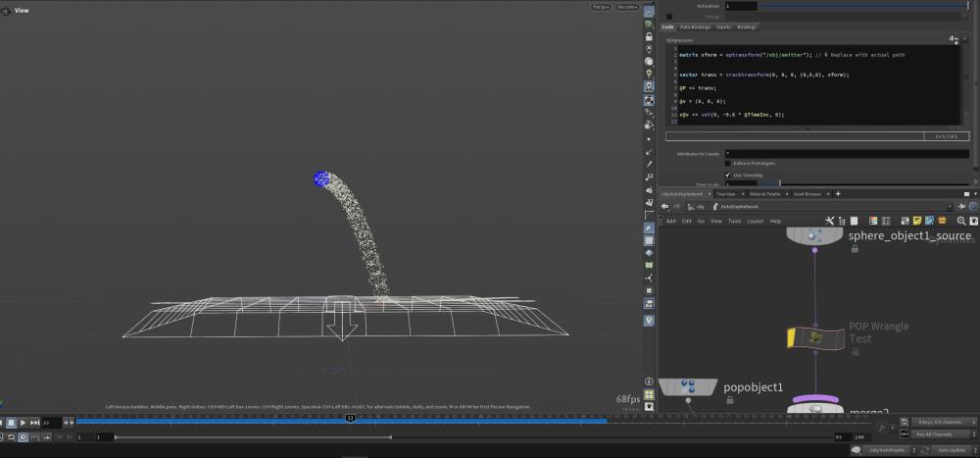Click the AutoDopNetwork path segment button
The image size is (980, 458).
736,207
